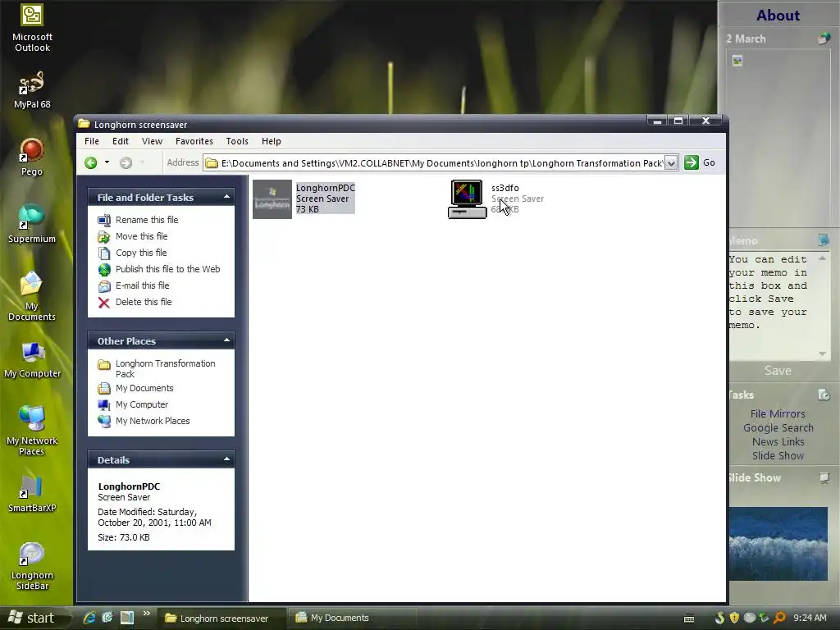This screenshot has width=840, height=630.
Task: Click the orange magnifier tray icon
Action: click(x=779, y=618)
